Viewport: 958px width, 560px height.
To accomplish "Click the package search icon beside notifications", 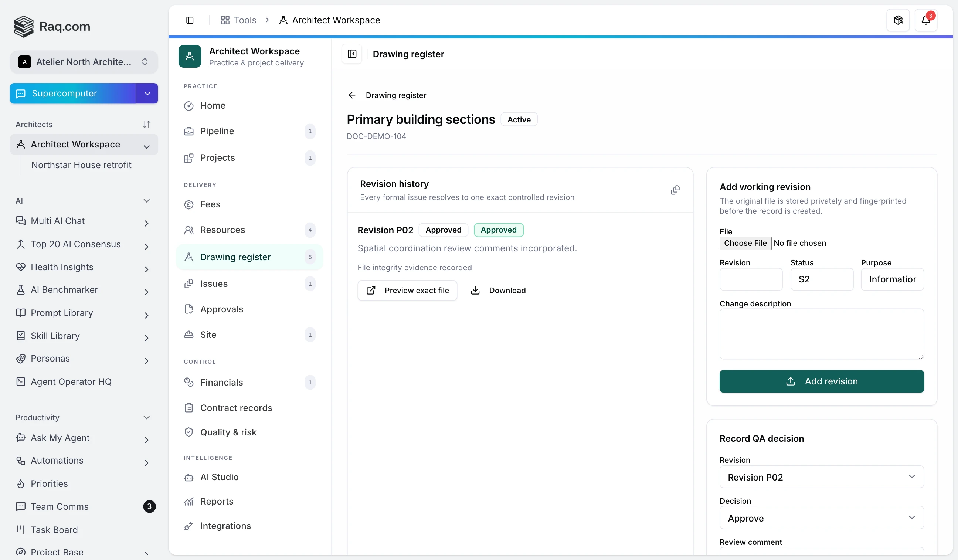I will (898, 20).
